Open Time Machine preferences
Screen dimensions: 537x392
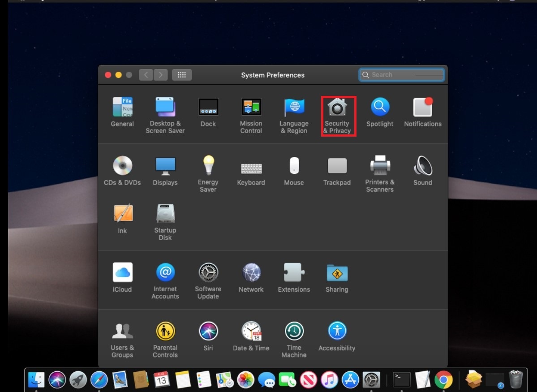(x=294, y=340)
